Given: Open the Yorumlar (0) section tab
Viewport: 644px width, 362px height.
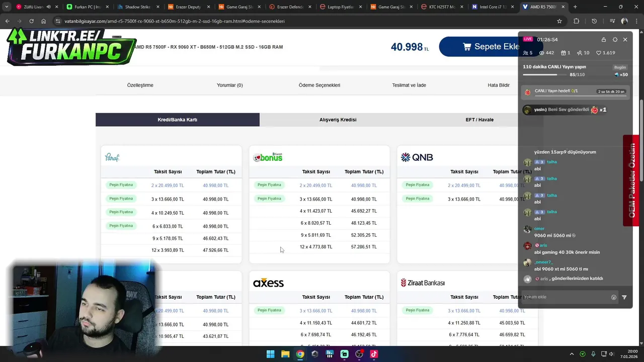Looking at the screenshot, I should (229, 85).
